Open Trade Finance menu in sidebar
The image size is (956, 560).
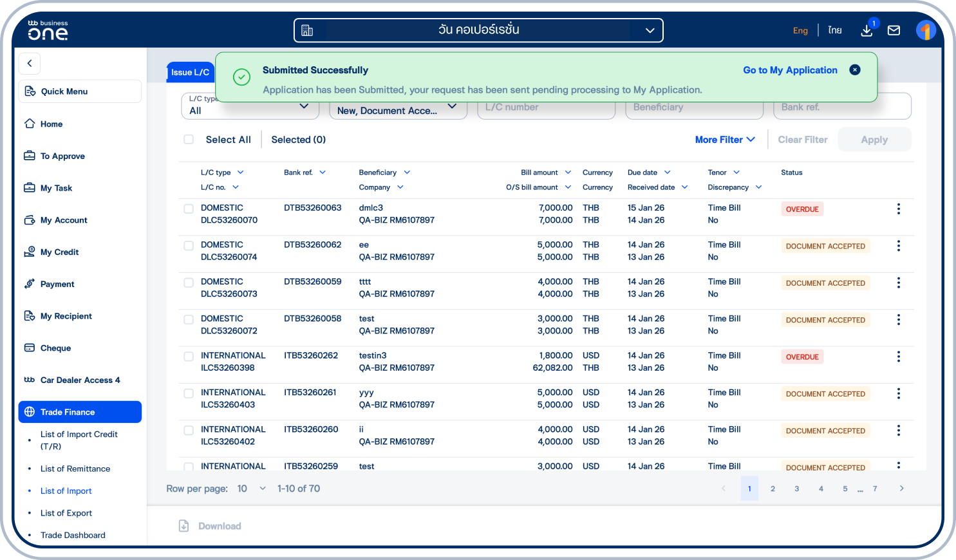point(80,412)
